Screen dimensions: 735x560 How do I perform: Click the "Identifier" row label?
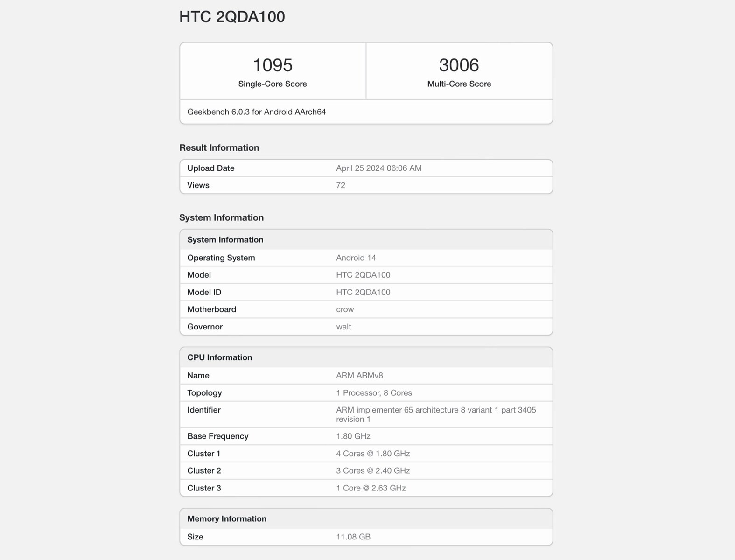pos(204,410)
